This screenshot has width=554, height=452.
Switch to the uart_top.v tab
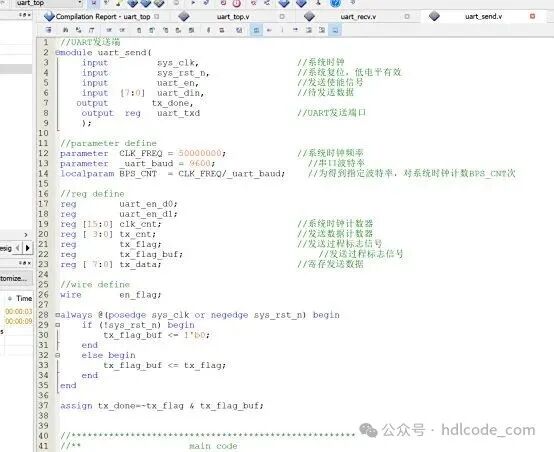(x=233, y=17)
